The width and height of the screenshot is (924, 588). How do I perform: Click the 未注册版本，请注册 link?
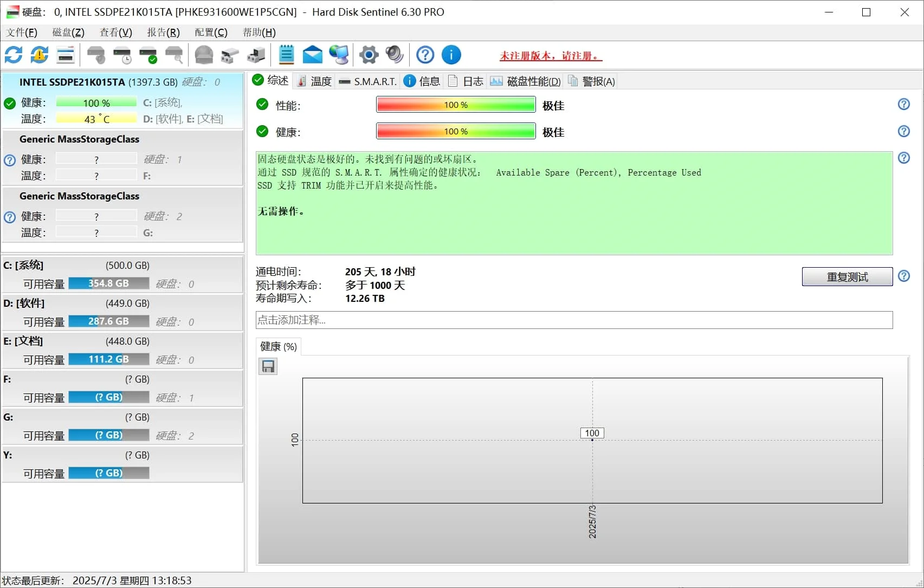pyautogui.click(x=551, y=55)
